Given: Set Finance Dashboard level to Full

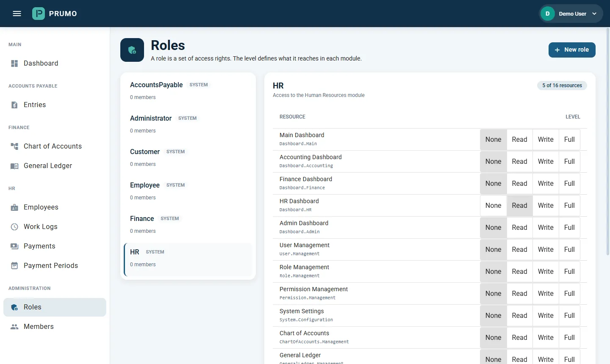Looking at the screenshot, I should [x=569, y=184].
